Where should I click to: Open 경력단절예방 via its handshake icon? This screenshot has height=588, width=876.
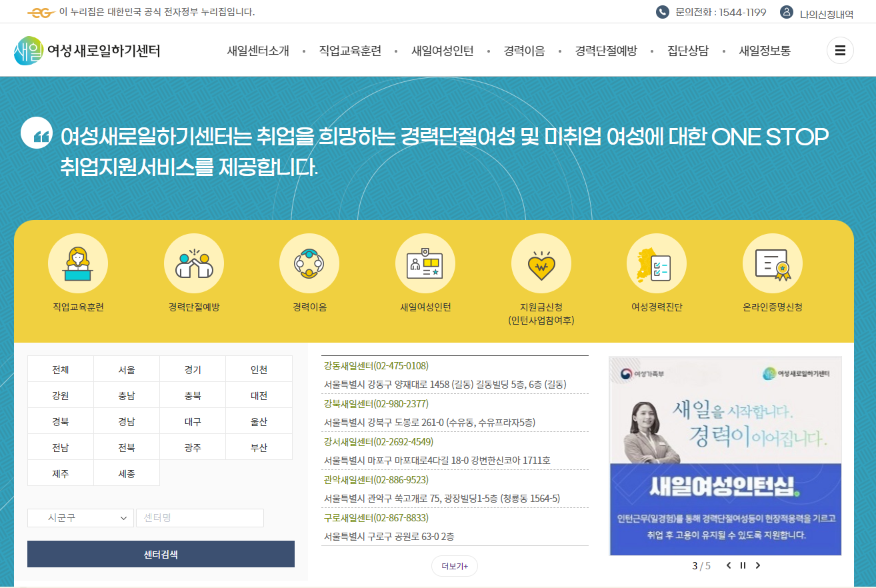193,263
